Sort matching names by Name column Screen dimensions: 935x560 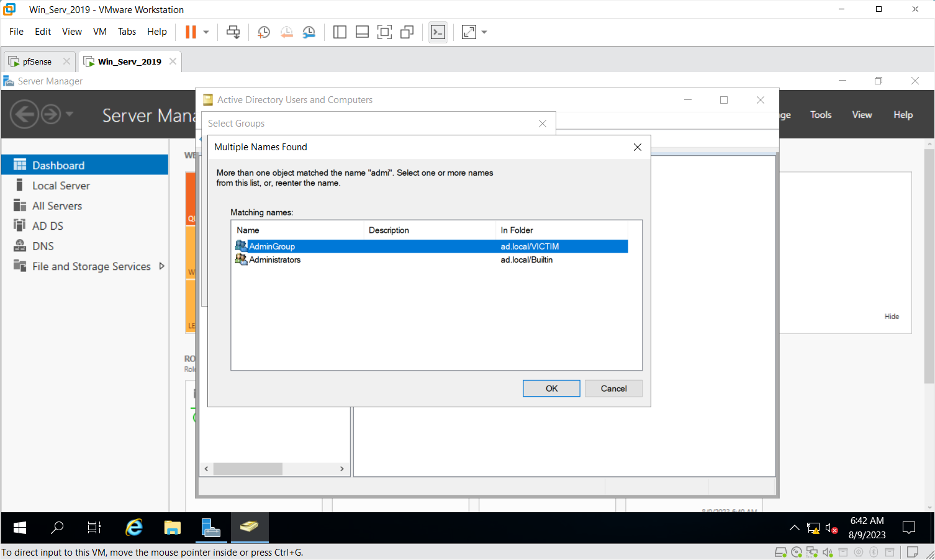tap(297, 230)
